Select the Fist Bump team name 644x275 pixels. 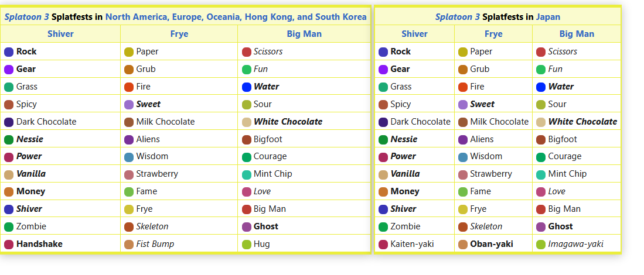click(155, 244)
